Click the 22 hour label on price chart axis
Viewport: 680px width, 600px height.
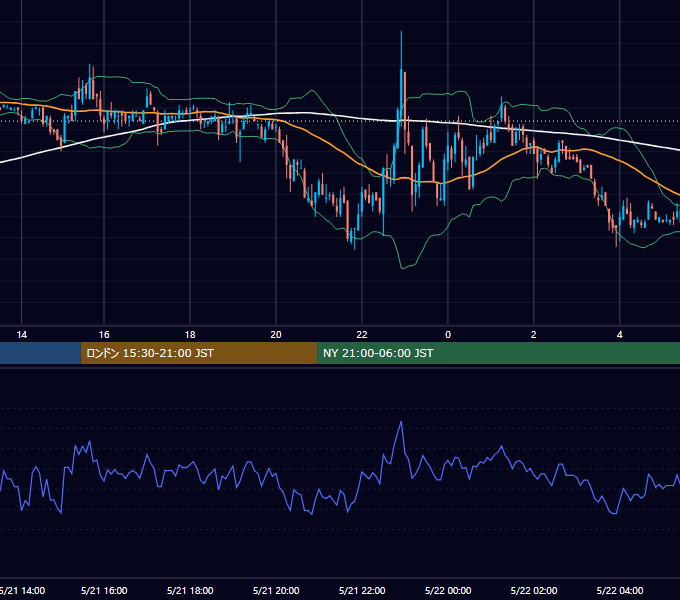pyautogui.click(x=362, y=335)
